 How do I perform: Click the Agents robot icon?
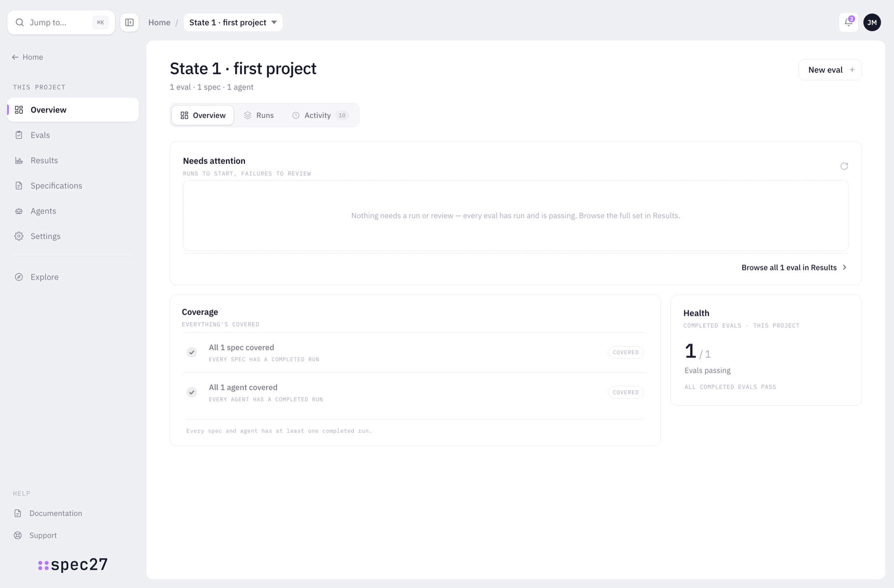click(x=19, y=211)
